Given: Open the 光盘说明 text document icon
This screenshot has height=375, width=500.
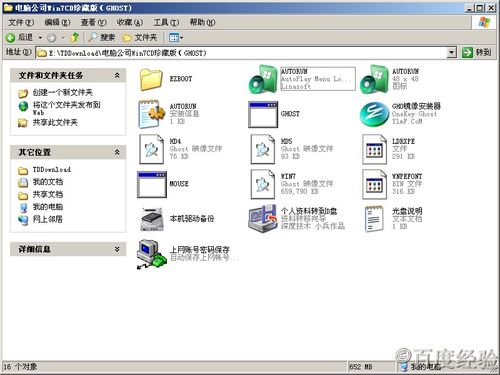Looking at the screenshot, I should (x=374, y=219).
